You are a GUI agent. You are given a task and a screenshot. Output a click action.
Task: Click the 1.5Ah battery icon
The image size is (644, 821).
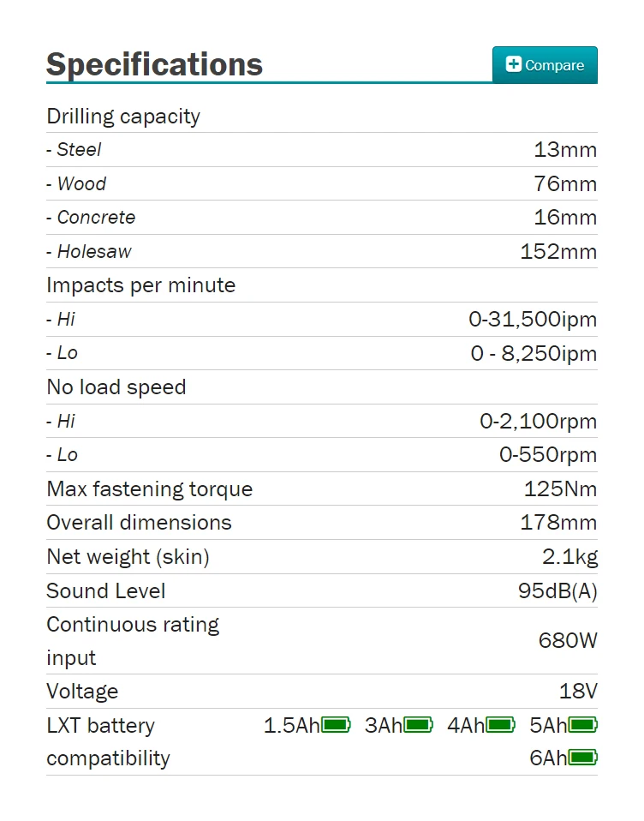coord(336,726)
